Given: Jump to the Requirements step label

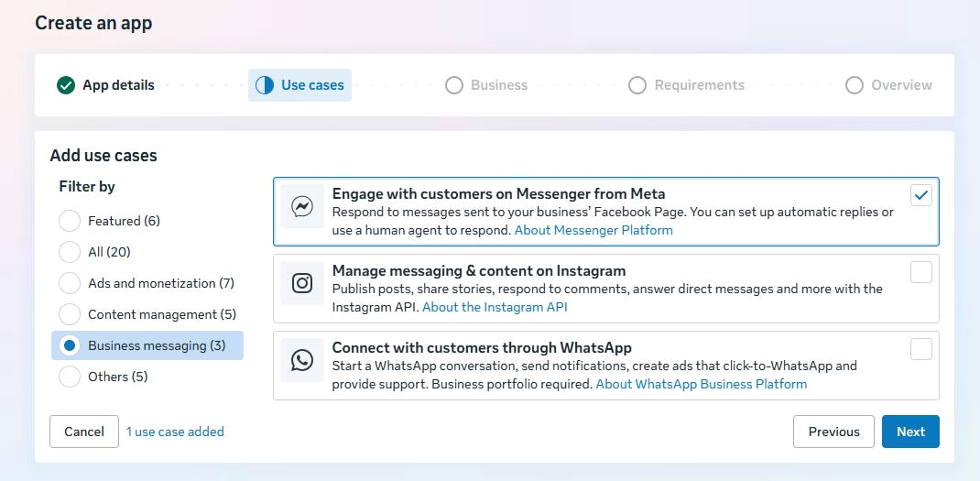Looking at the screenshot, I should click(700, 85).
